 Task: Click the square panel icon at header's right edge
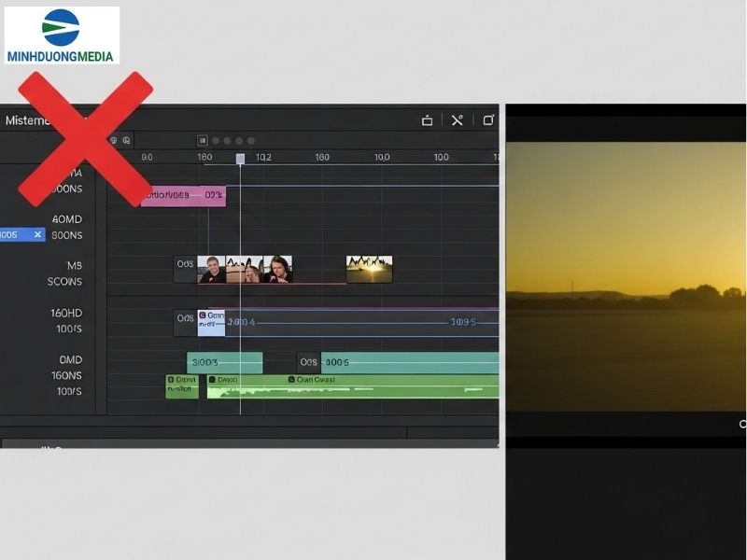coord(487,120)
